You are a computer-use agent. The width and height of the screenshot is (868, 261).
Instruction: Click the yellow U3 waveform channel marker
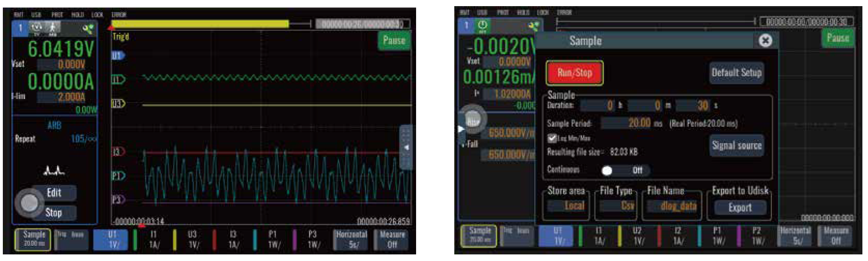click(118, 104)
